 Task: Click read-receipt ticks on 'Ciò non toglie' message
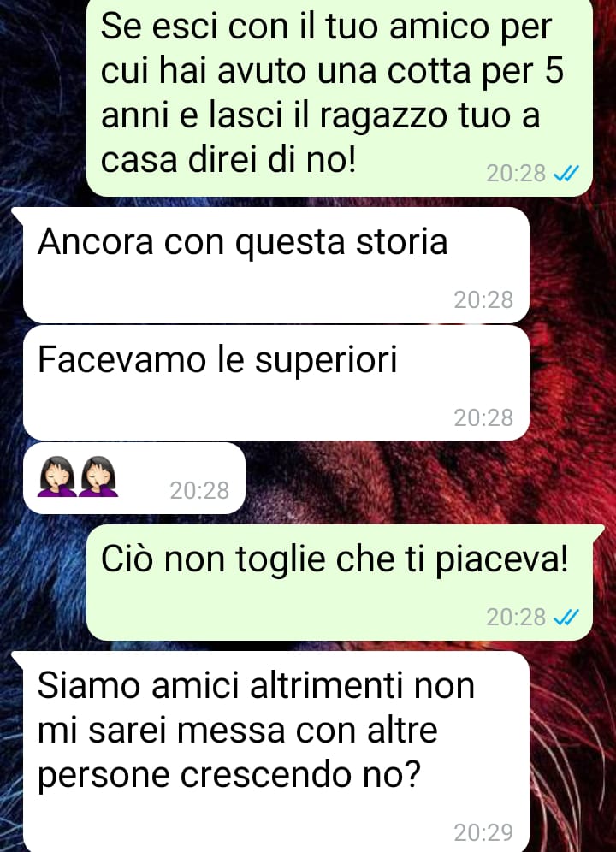[566, 618]
